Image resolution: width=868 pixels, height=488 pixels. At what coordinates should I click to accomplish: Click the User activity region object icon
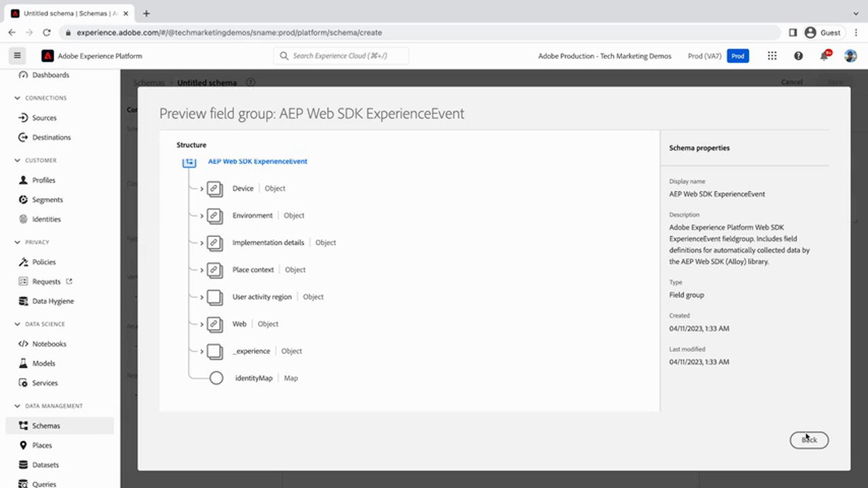point(215,297)
